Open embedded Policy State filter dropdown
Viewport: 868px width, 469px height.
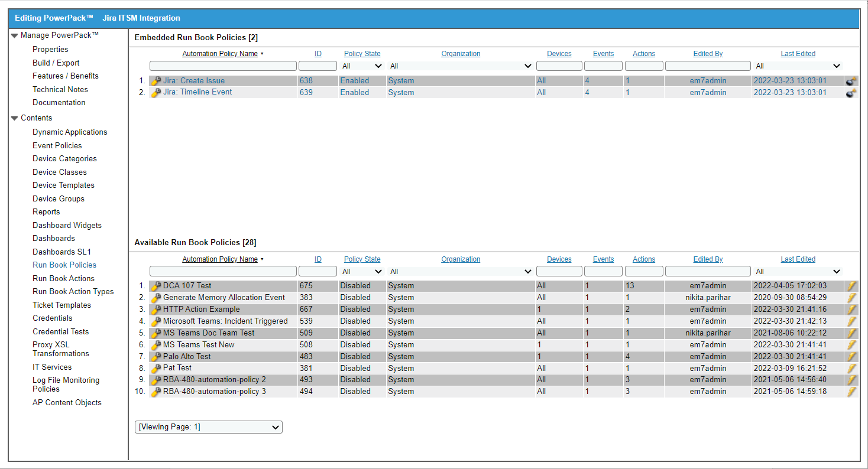(x=362, y=66)
